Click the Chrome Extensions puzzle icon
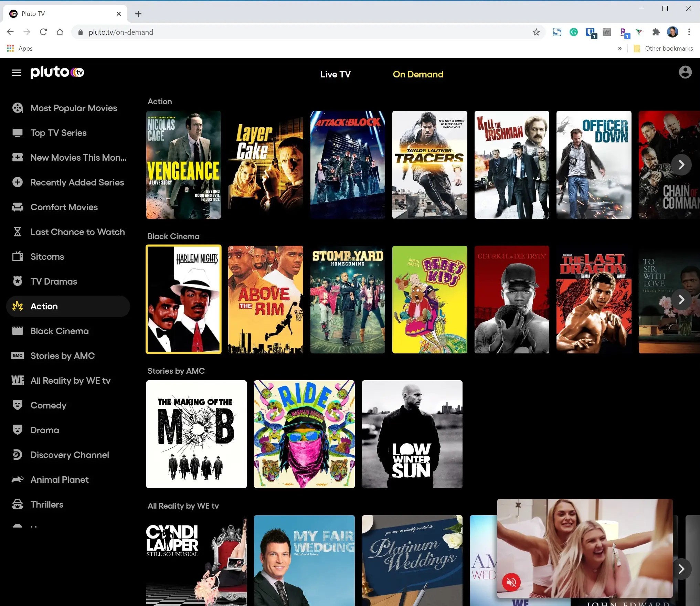Viewport: 700px width, 606px height. point(656,32)
